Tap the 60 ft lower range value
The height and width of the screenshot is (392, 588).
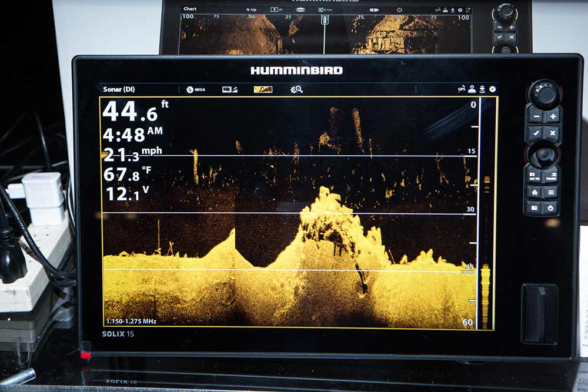pyautogui.click(x=467, y=322)
